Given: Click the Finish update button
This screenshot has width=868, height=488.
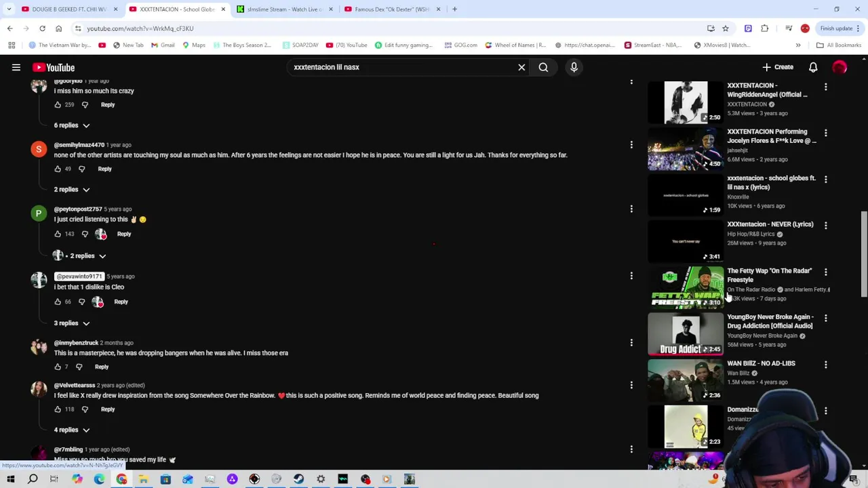Looking at the screenshot, I should (x=840, y=28).
